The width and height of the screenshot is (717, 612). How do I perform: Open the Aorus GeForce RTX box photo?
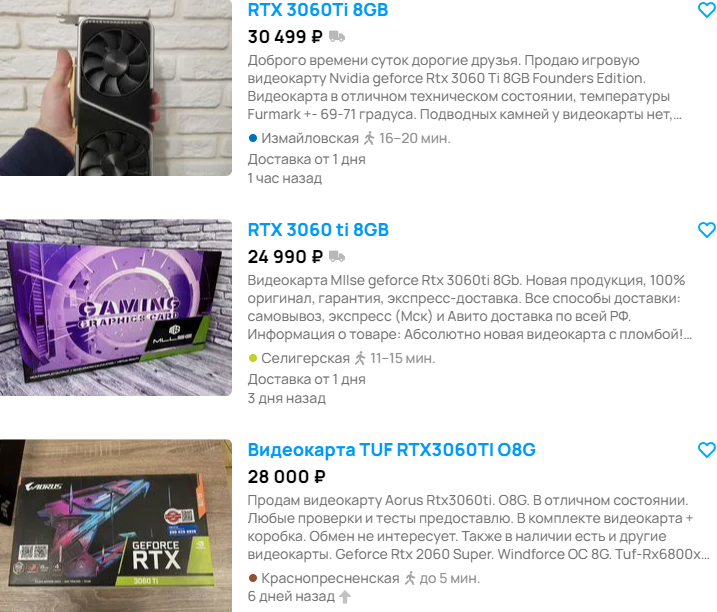116,526
